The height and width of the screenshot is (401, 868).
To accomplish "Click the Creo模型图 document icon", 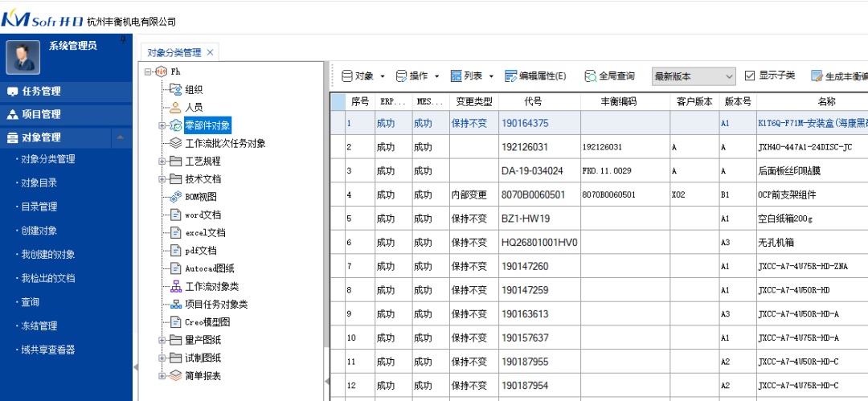I will point(175,321).
